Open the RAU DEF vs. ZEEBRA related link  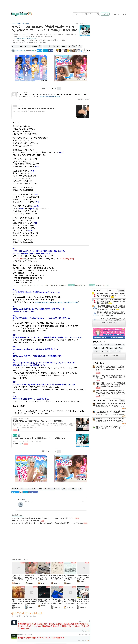[26, 521]
